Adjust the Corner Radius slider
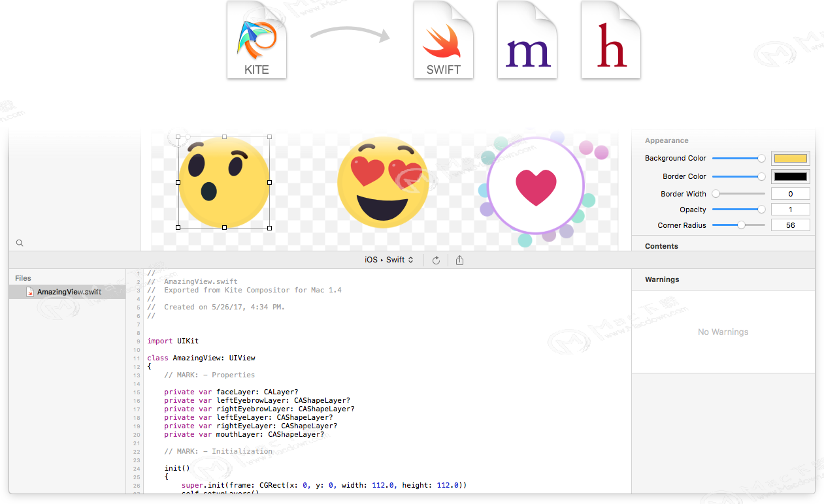The image size is (824, 504). pyautogui.click(x=738, y=225)
